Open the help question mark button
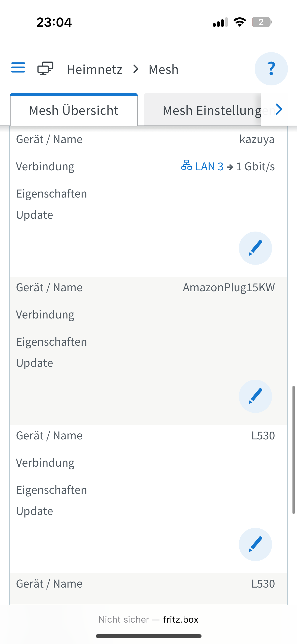297x644 pixels. (271, 69)
